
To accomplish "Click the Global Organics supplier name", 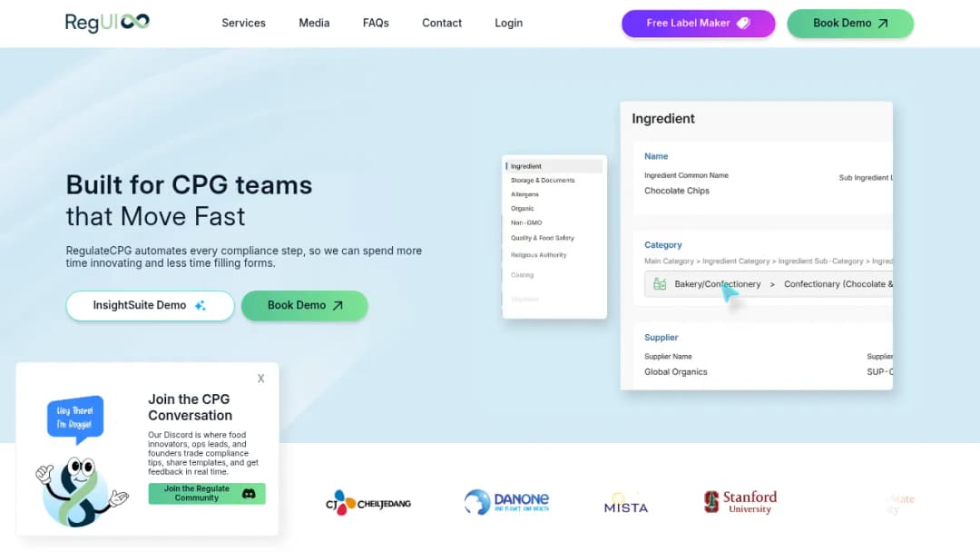I will point(676,372).
